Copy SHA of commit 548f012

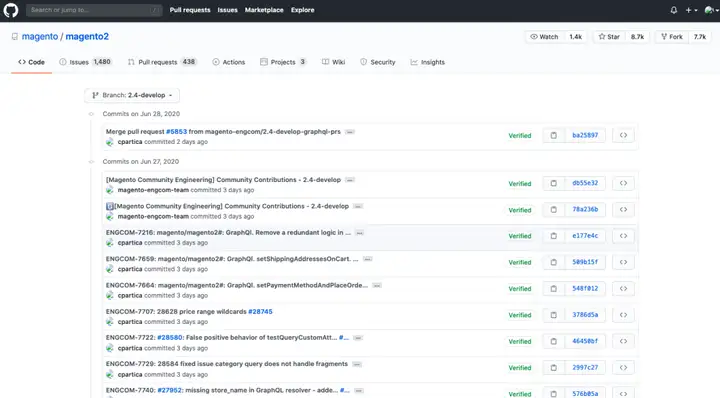554,289
